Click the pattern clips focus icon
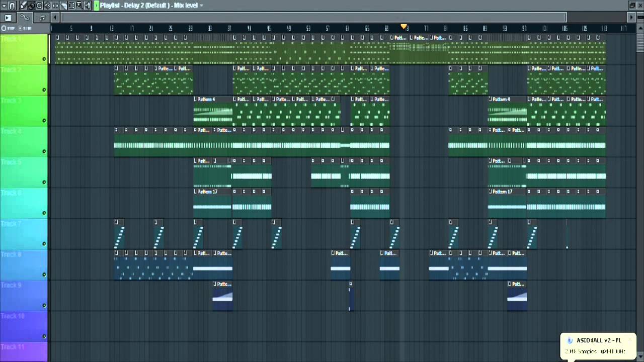Screen dimensions: 644x362 pyautogui.click(x=8, y=18)
